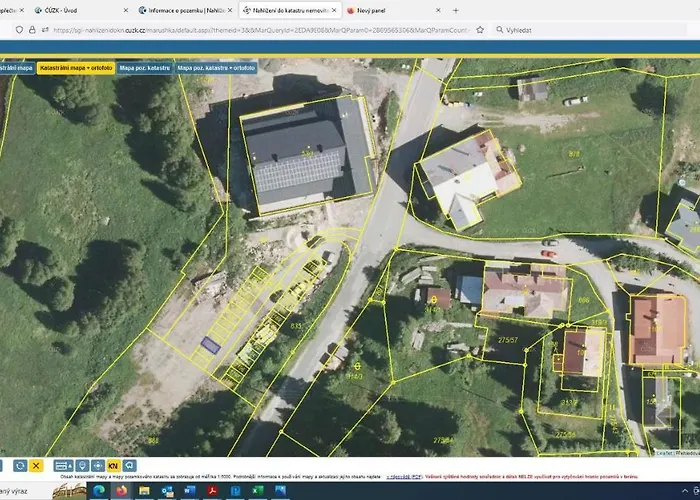Click the padlock site security icon
700x500 pixels.
tap(32, 30)
